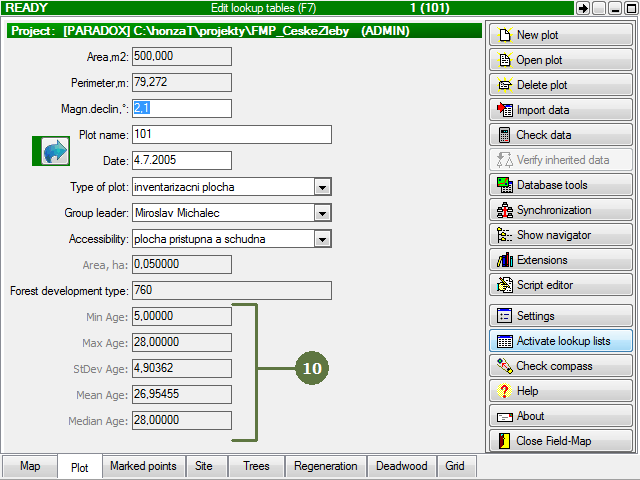The height and width of the screenshot is (480, 640).
Task: Click the Open plot document icon
Action: (505, 60)
